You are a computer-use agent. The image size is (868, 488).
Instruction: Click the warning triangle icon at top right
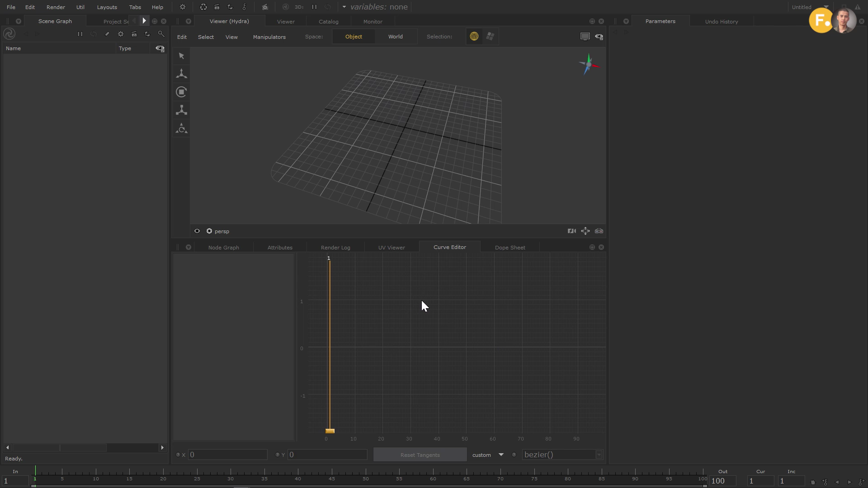pyautogui.click(x=857, y=7)
